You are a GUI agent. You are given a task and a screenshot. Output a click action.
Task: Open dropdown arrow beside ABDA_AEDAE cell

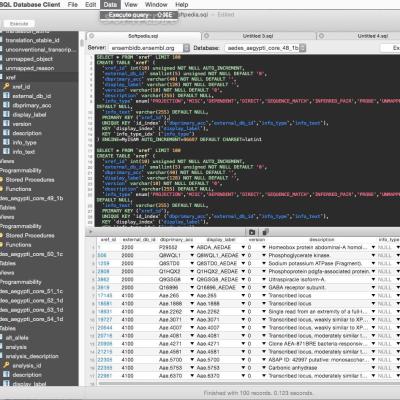tap(243, 247)
